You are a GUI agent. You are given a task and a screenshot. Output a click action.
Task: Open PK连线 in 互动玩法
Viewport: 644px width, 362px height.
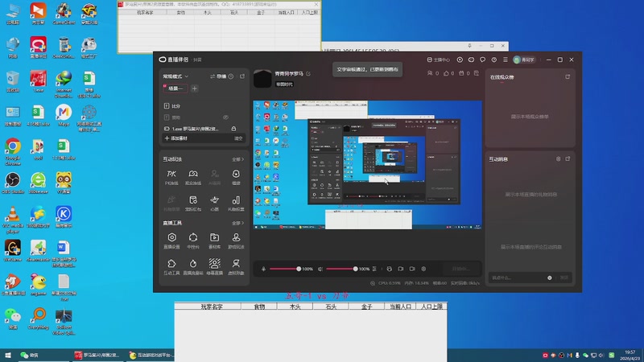pyautogui.click(x=171, y=177)
